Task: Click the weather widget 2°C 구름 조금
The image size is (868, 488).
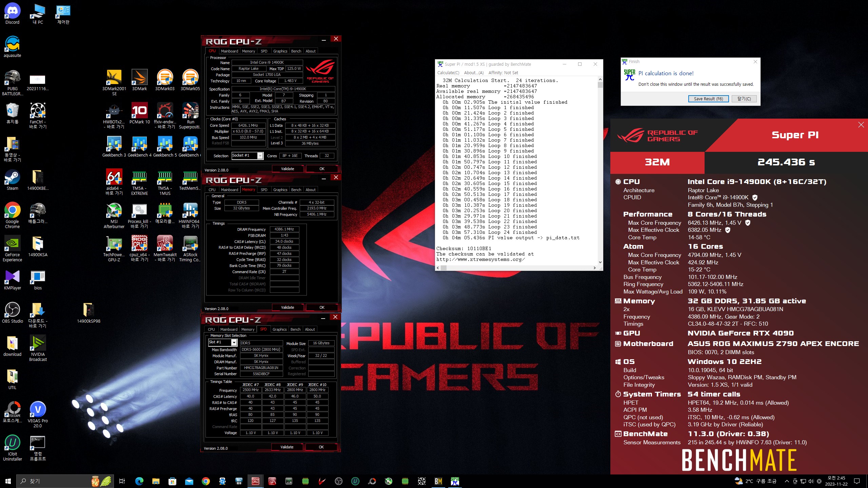Action: point(755,481)
